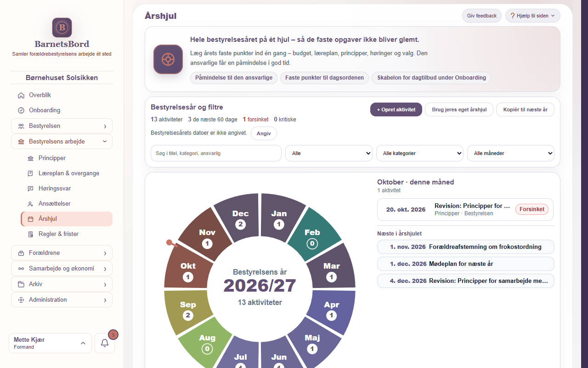Click Opret aktivitet button
The image size is (588, 368).
(396, 109)
